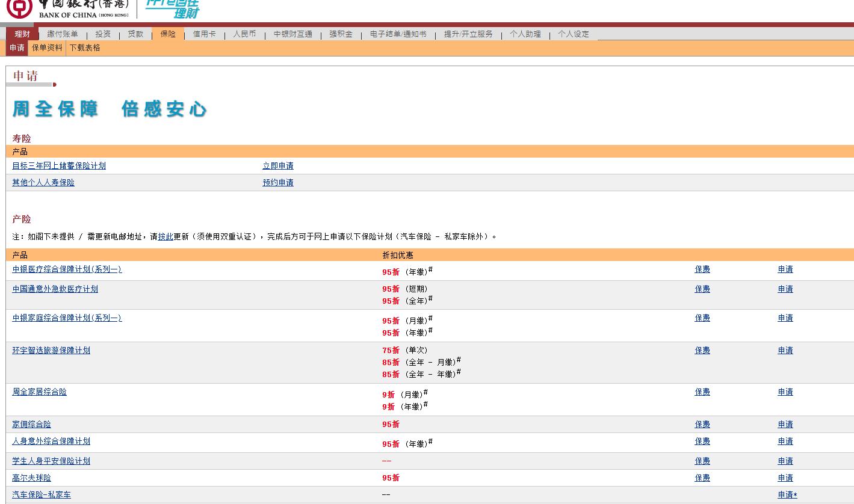Open the 高尔夫球险 product link
Screen dimensions: 854x504
pos(32,478)
